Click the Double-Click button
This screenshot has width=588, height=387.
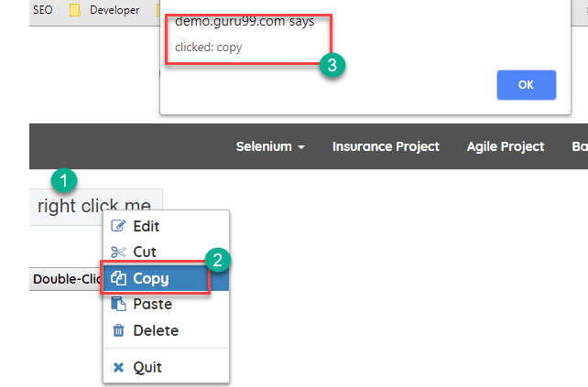(66, 279)
